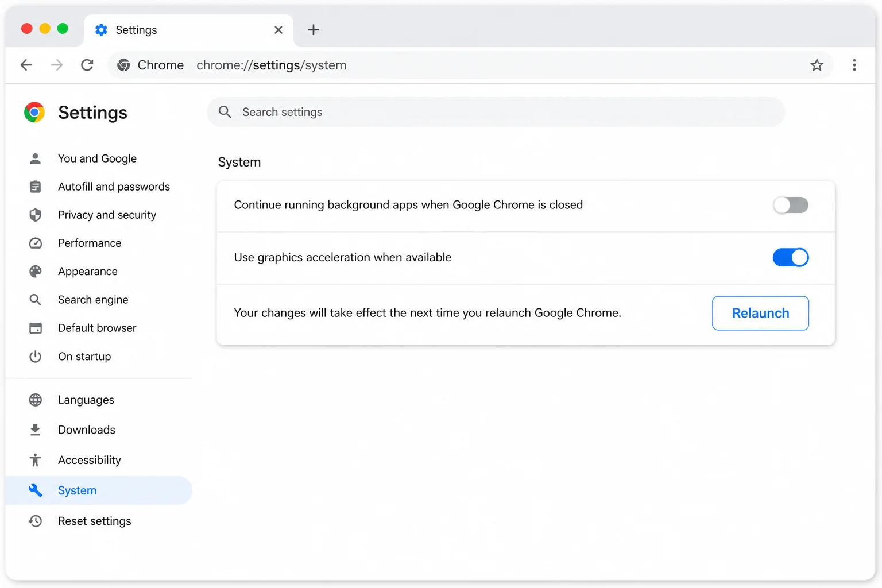The image size is (882, 588).
Task: Click the 'Continue running background apps' label
Action: [408, 205]
